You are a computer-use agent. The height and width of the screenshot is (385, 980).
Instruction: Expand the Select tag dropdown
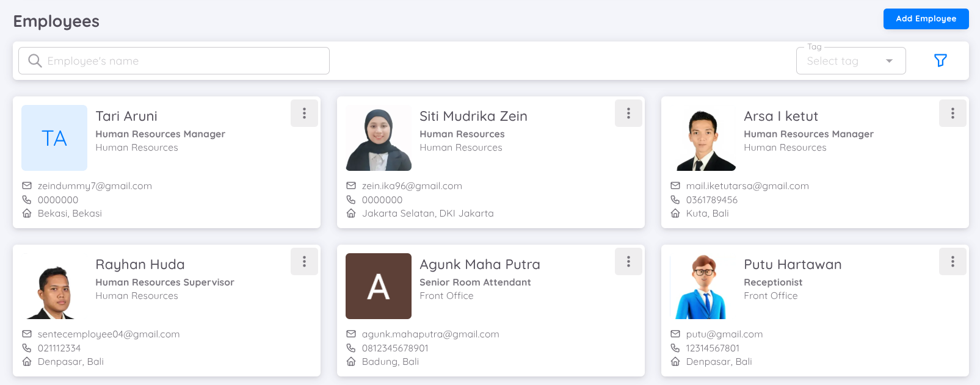[843, 61]
